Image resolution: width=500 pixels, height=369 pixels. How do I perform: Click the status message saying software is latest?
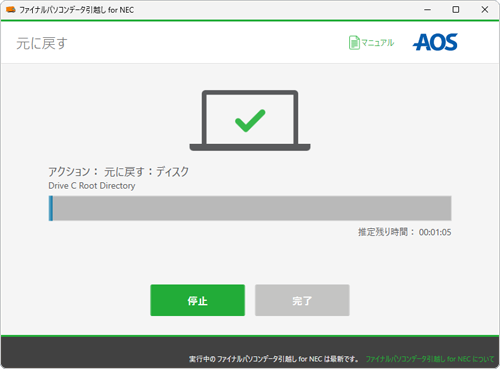[x=274, y=359]
